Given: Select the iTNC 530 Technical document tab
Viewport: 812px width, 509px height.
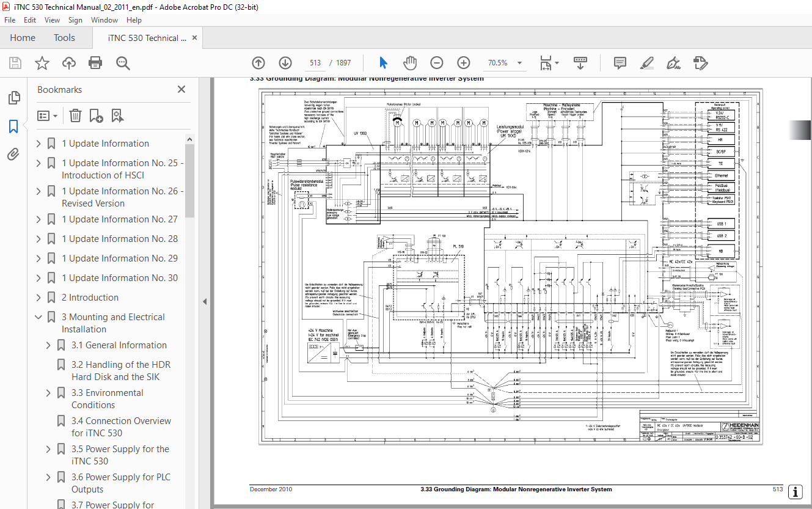Looking at the screenshot, I should pos(147,38).
